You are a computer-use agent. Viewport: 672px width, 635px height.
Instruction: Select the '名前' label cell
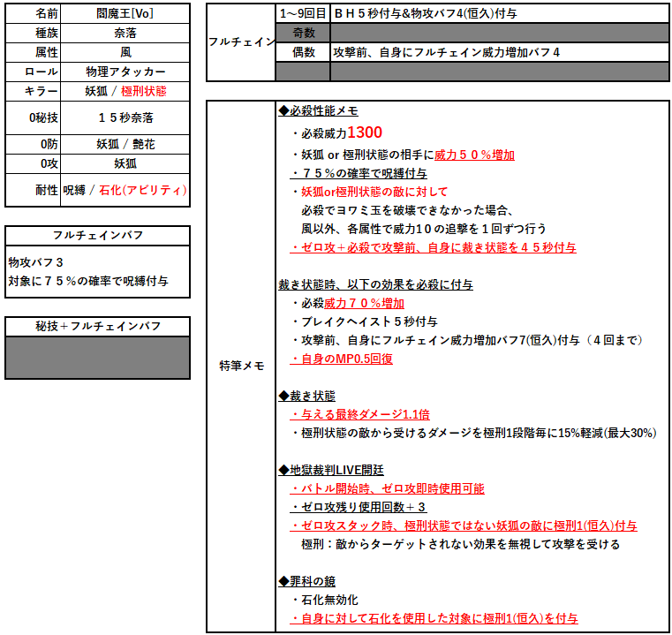(33, 14)
